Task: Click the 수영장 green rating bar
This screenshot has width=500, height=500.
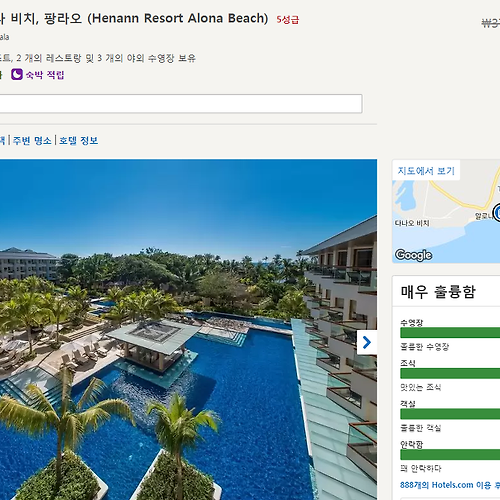Action: 450,333
